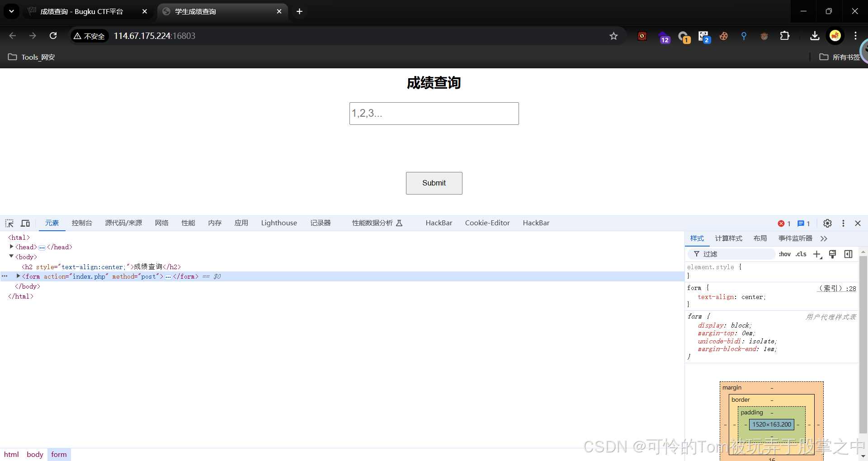Toggle the .cls element classes pane

[x=801, y=254]
